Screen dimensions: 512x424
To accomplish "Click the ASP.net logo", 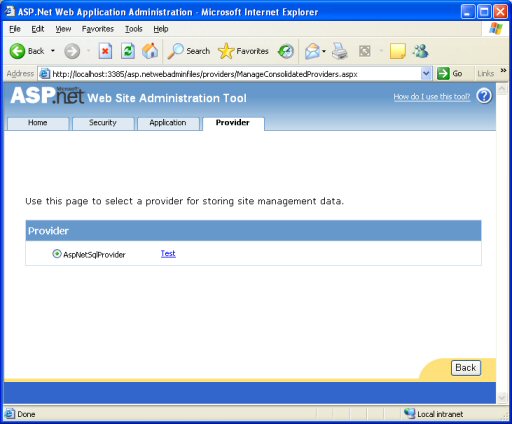I will pos(47,95).
